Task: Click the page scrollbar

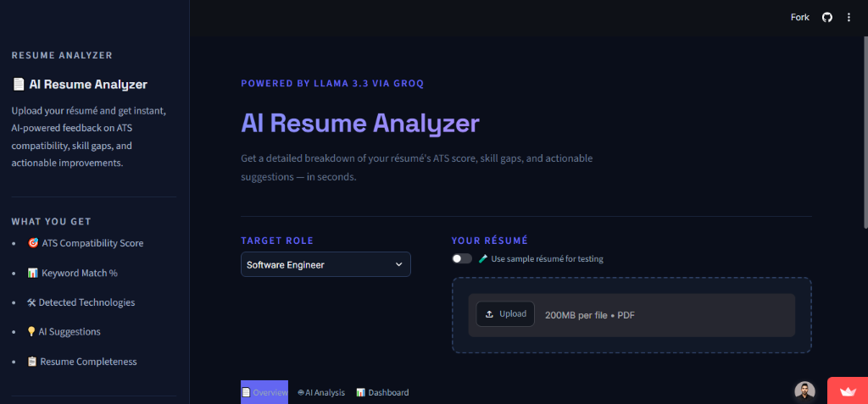Action: click(865, 133)
